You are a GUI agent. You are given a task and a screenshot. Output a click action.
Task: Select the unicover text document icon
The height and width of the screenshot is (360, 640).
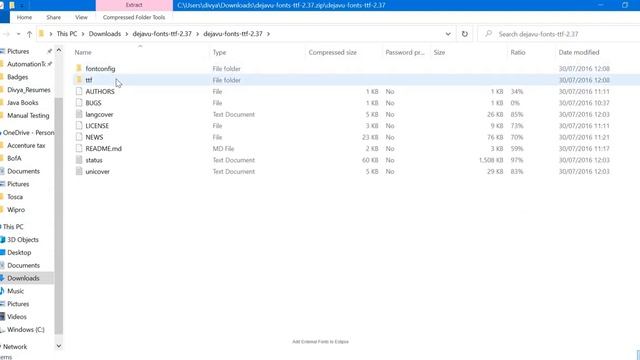79,171
